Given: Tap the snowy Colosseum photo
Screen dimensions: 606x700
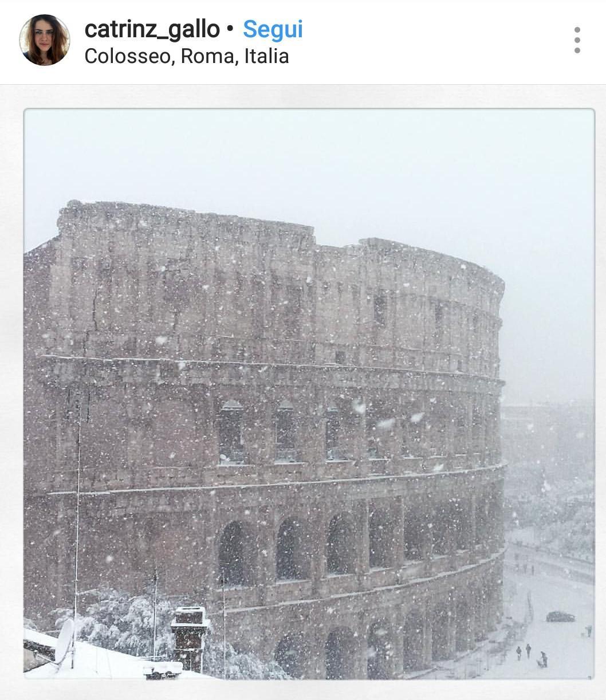Looking at the screenshot, I should [309, 394].
